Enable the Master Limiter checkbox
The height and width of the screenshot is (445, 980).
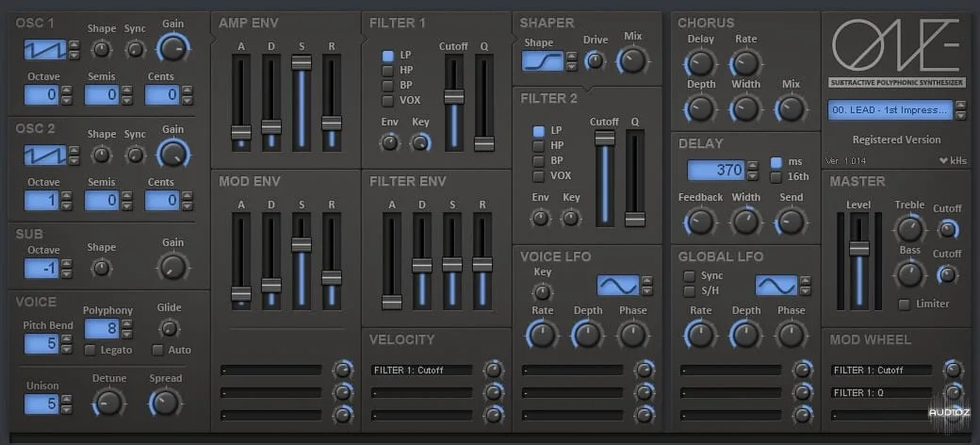(x=904, y=305)
